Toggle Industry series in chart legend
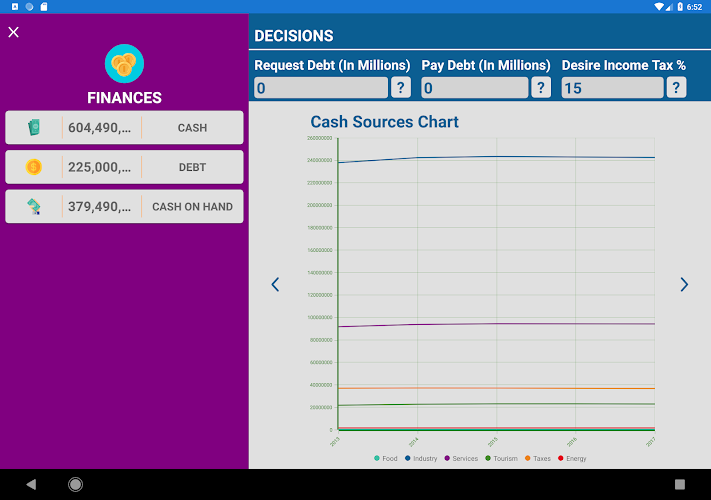 pos(421,458)
